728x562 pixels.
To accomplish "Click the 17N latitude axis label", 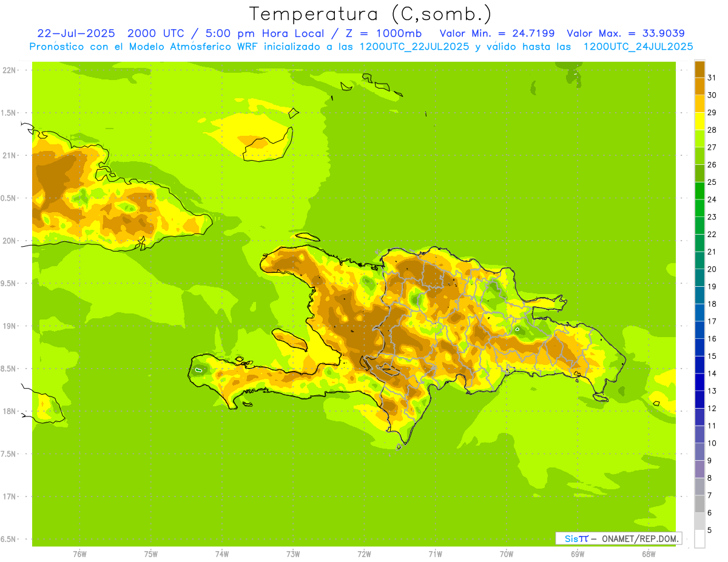I will [x=10, y=497].
